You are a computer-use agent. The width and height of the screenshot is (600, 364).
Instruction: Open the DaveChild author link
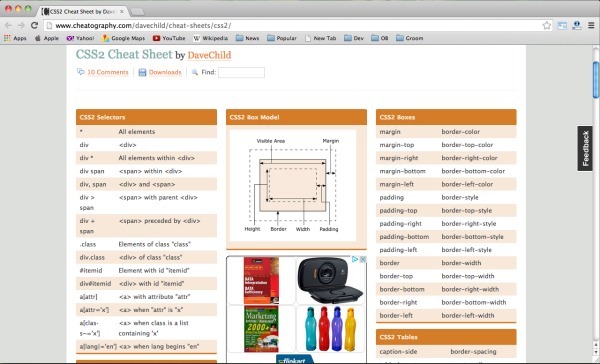(209, 55)
